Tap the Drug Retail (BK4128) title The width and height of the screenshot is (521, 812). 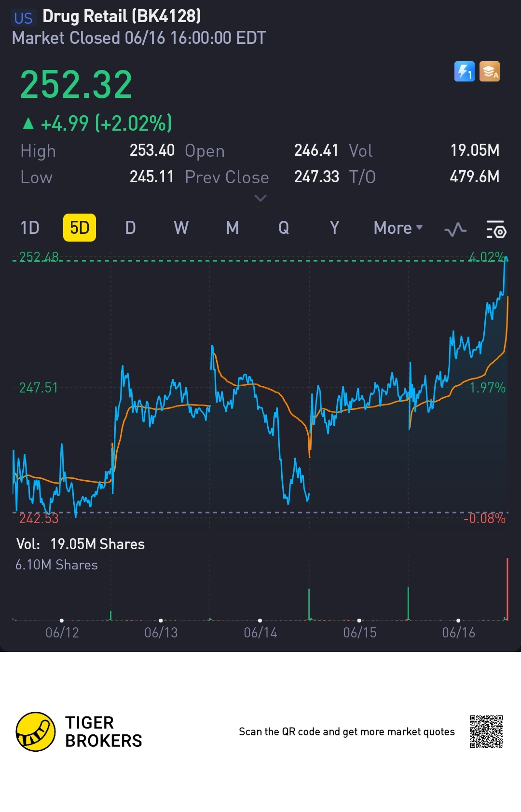122,16
